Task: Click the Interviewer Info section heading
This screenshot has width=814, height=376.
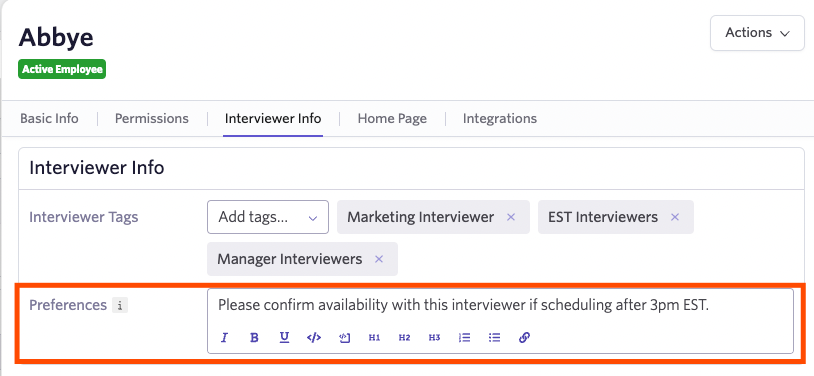Action: pos(97,168)
